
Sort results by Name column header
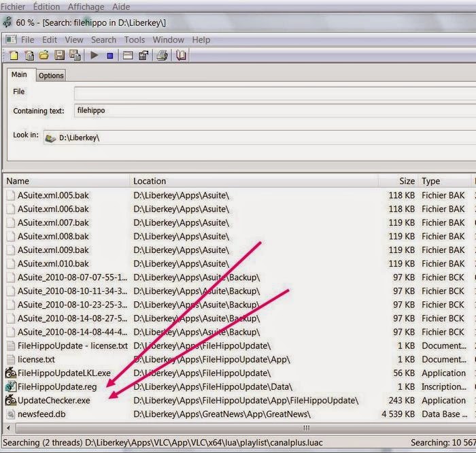click(x=67, y=181)
